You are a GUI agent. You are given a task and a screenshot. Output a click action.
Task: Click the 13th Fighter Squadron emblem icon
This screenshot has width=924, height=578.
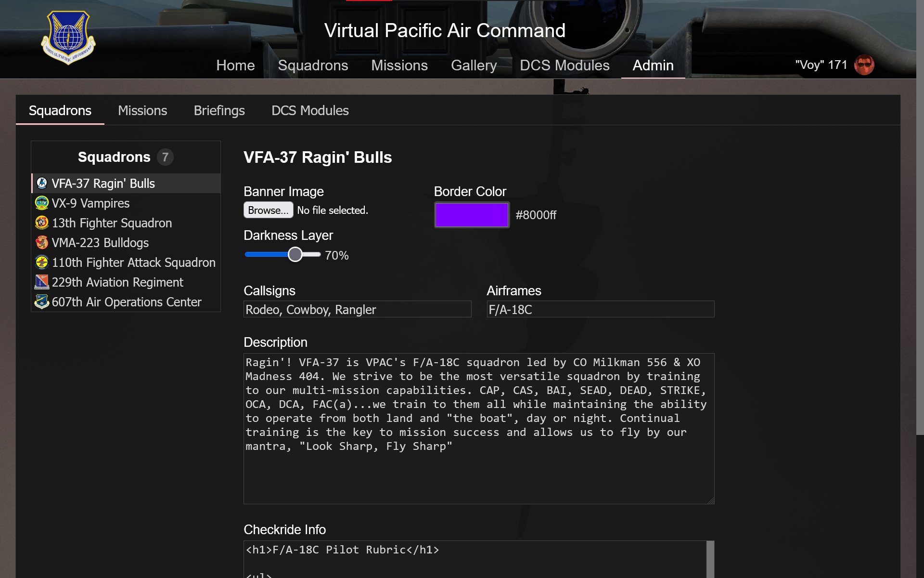point(42,223)
